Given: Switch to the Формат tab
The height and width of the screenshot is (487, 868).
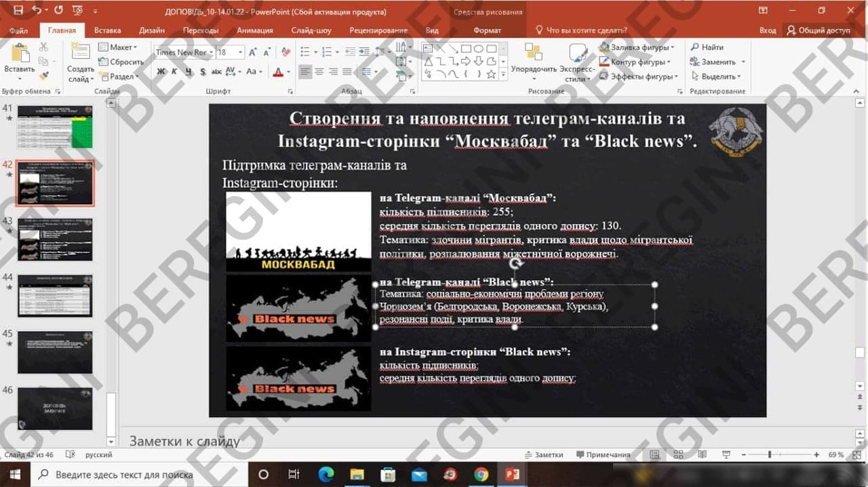Looking at the screenshot, I should pos(488,31).
